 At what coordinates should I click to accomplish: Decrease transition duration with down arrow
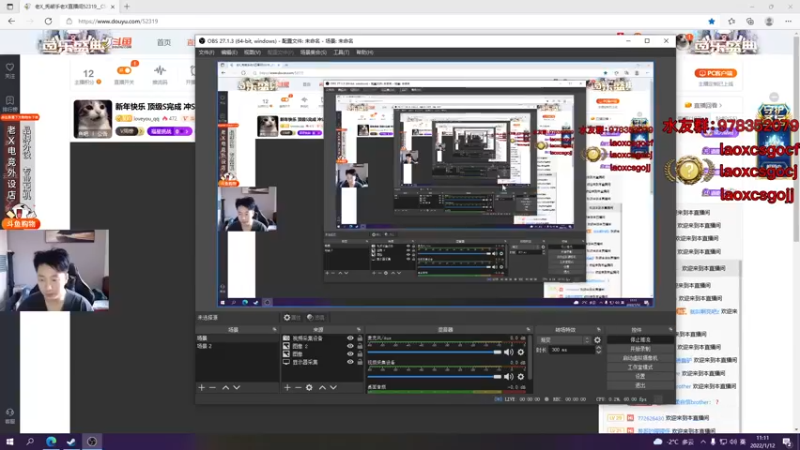(598, 352)
